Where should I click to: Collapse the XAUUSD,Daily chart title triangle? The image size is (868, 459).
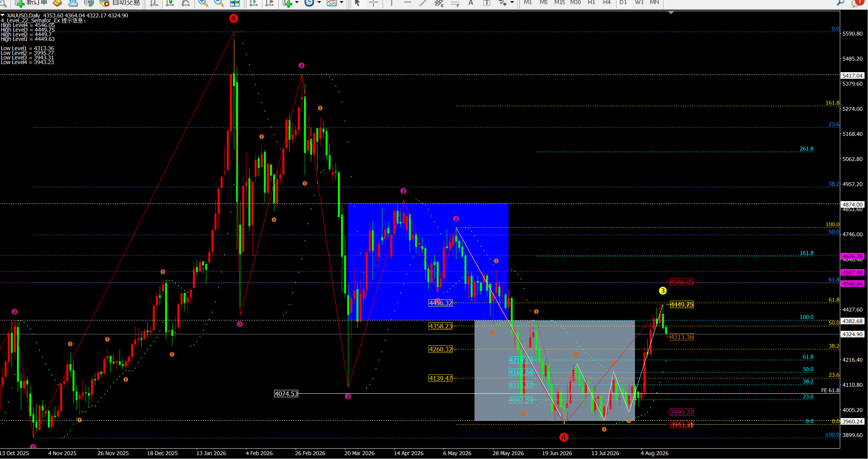click(x=3, y=15)
